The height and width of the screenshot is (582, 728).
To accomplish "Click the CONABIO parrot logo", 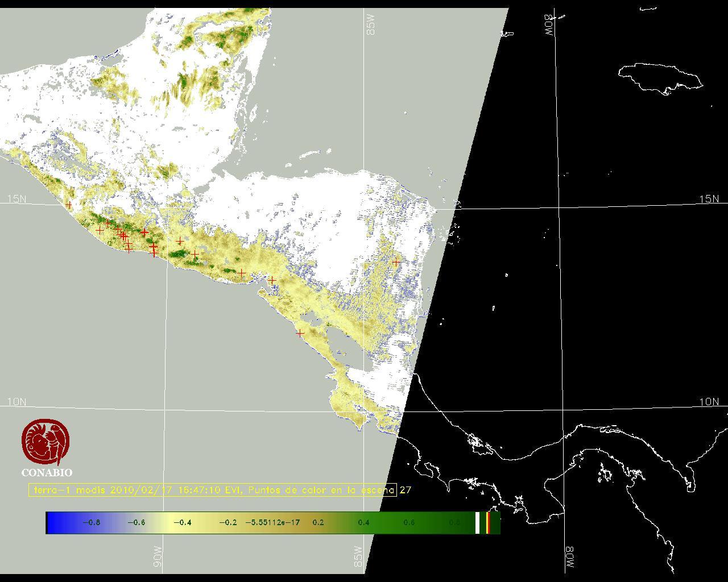I will (x=46, y=442).
